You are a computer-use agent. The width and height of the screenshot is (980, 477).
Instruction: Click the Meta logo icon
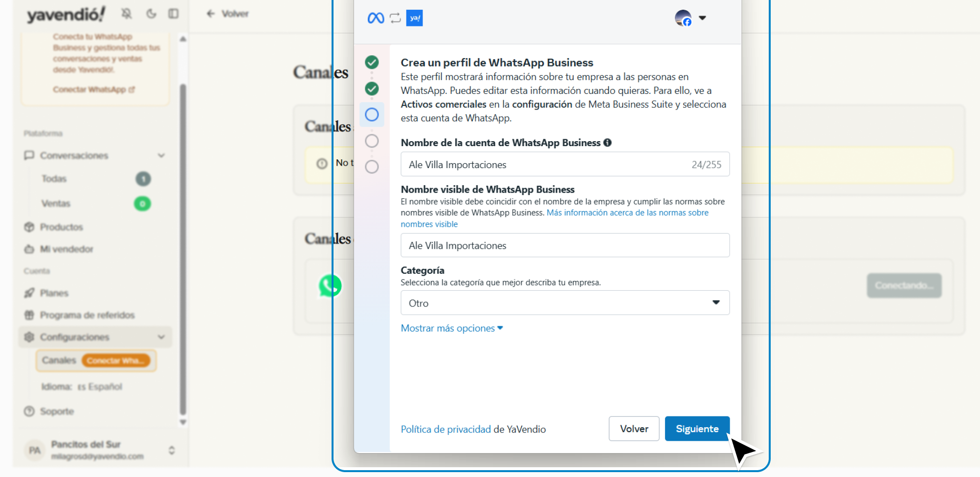coord(376,18)
